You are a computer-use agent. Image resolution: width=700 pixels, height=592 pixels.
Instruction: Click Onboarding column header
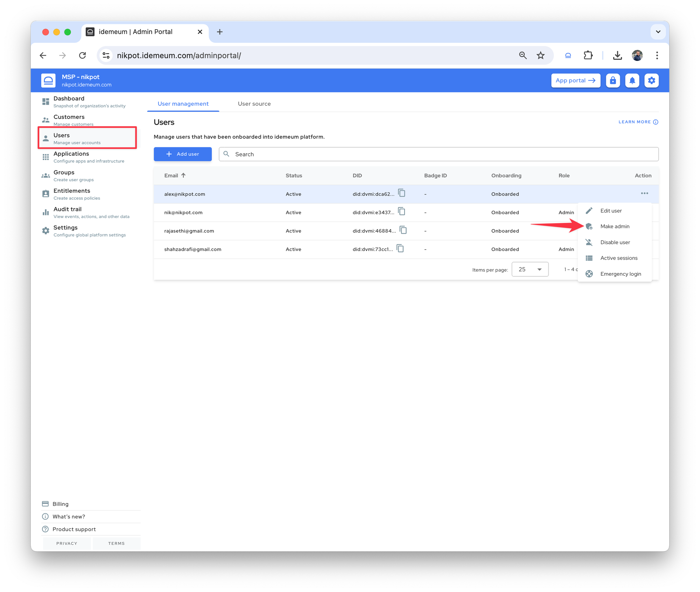[506, 175]
